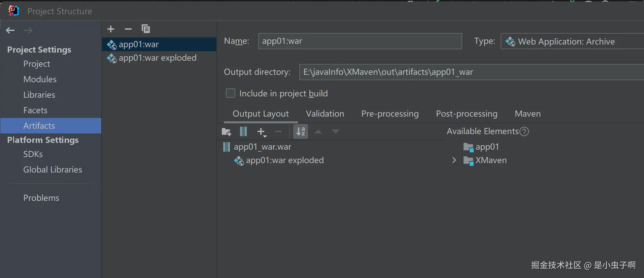Viewport: 644px width, 278px height.
Task: Enable Include in project build checkbox
Action: tap(231, 93)
